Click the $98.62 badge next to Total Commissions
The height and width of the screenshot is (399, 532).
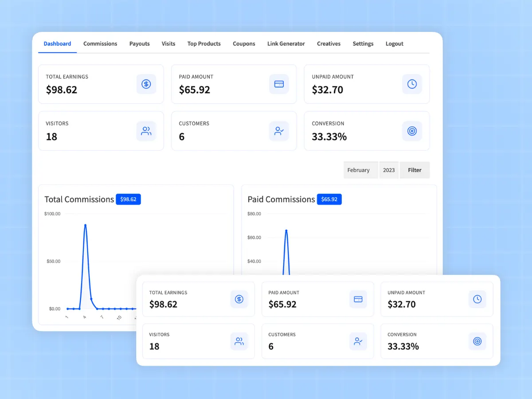coord(128,199)
